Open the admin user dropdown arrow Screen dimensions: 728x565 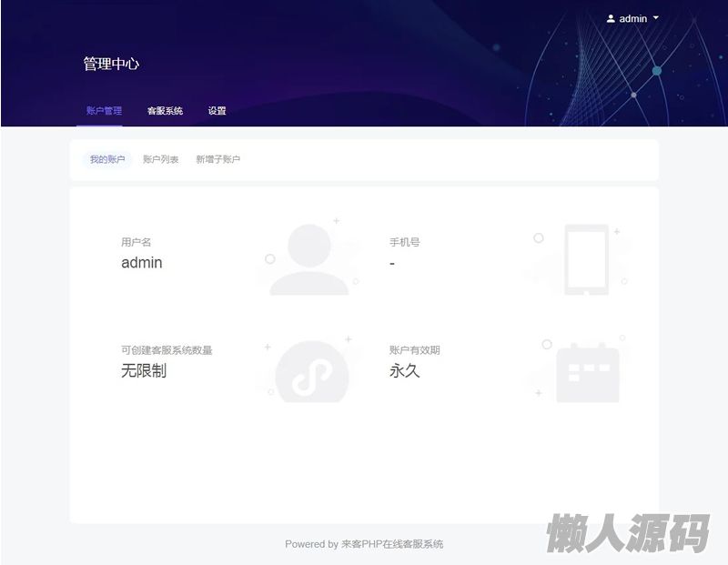coord(655,17)
